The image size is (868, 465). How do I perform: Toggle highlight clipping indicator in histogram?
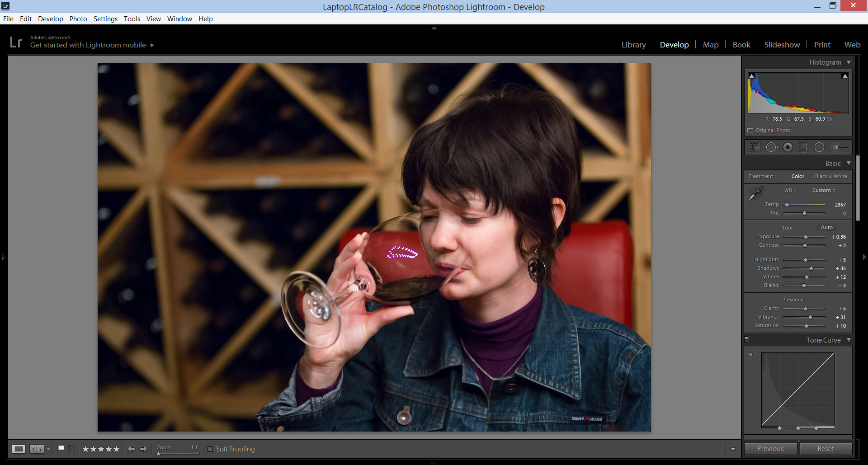[844, 76]
